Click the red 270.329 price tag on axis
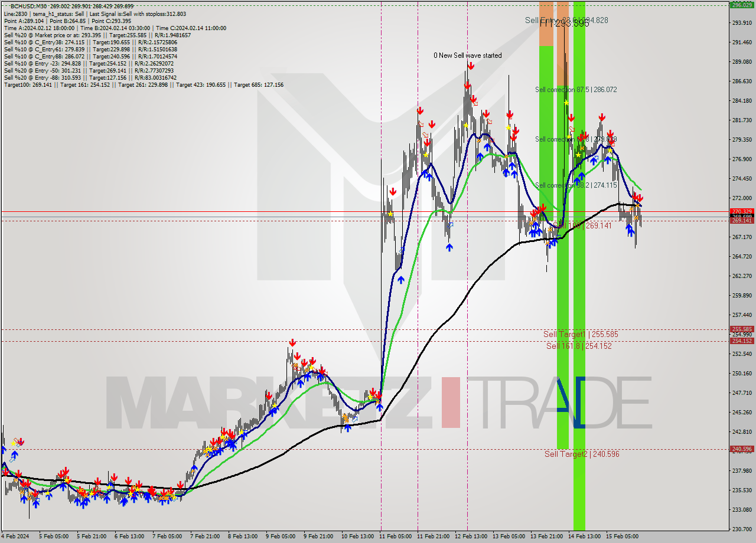 [742, 211]
